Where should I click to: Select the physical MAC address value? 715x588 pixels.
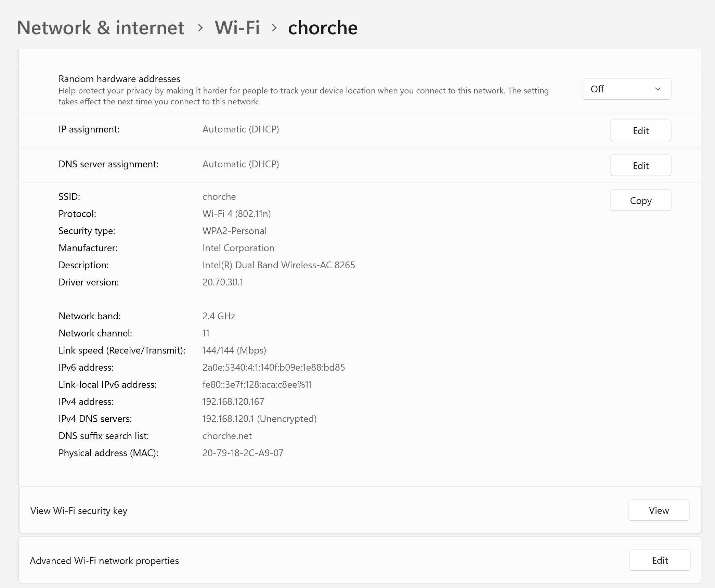pos(243,452)
